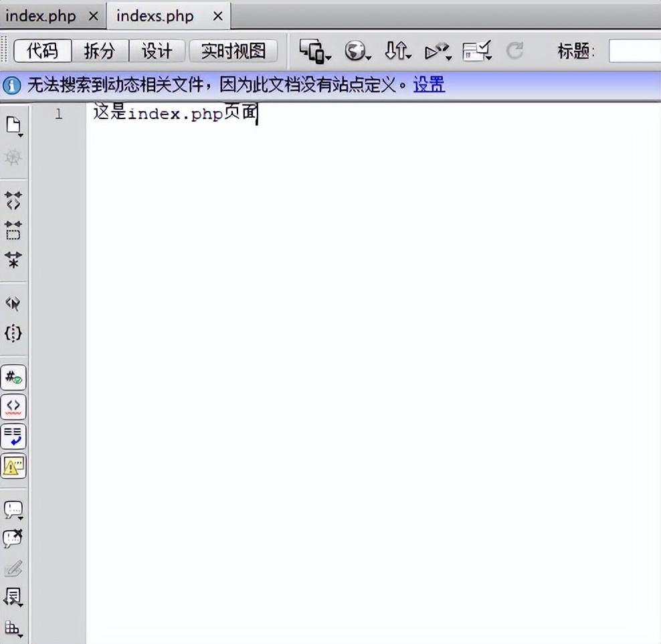Toggle Highlight Invalid Code warning icon
661x644 pixels.
[x=14, y=406]
